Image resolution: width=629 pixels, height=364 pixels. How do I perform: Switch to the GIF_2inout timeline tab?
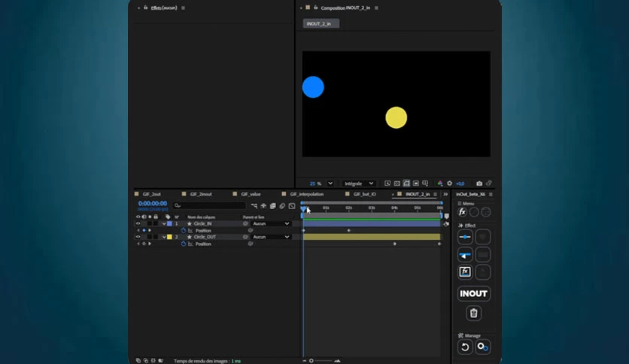coord(201,194)
